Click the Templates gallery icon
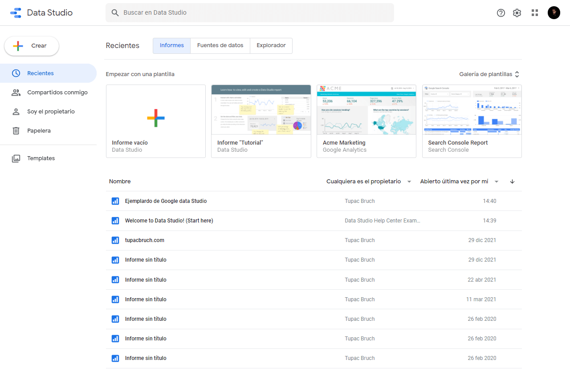The width and height of the screenshot is (570, 392). click(x=16, y=158)
